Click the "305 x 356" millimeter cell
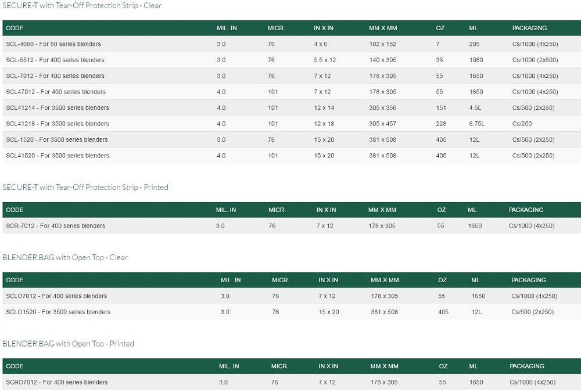 pos(383,108)
